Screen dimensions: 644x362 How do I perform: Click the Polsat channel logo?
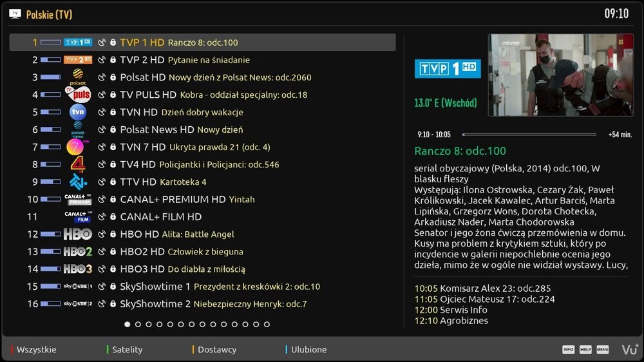pyautogui.click(x=78, y=77)
